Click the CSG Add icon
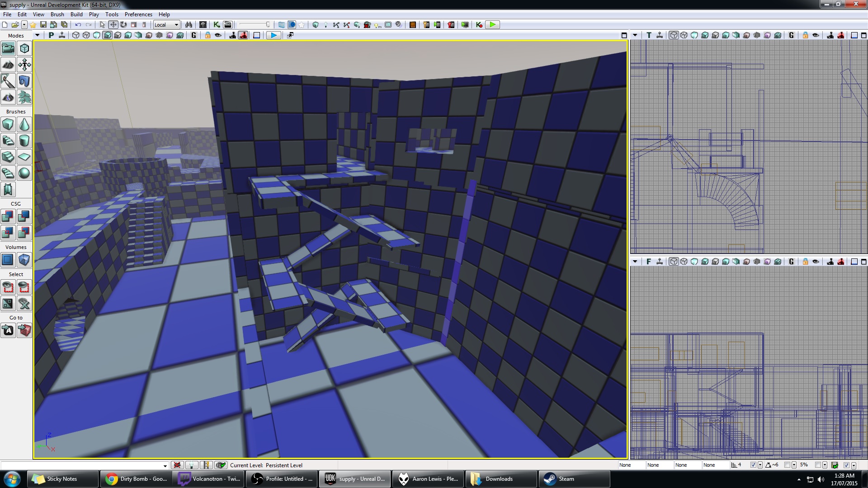This screenshot has width=868, height=488. pyautogui.click(x=8, y=216)
